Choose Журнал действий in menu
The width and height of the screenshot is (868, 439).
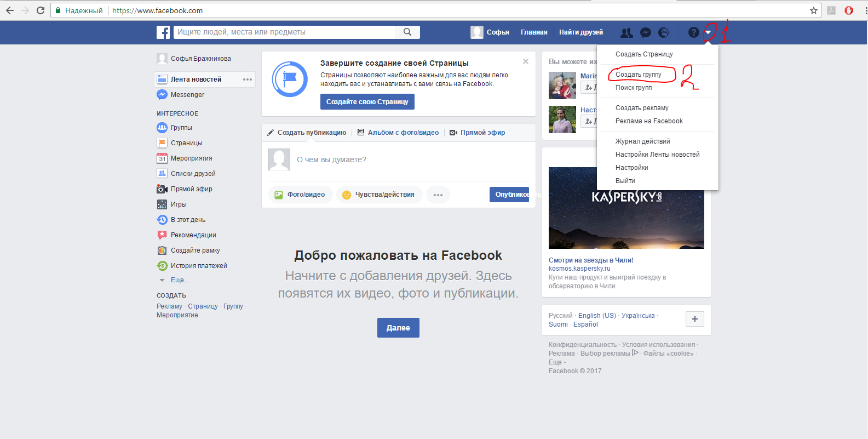(642, 141)
